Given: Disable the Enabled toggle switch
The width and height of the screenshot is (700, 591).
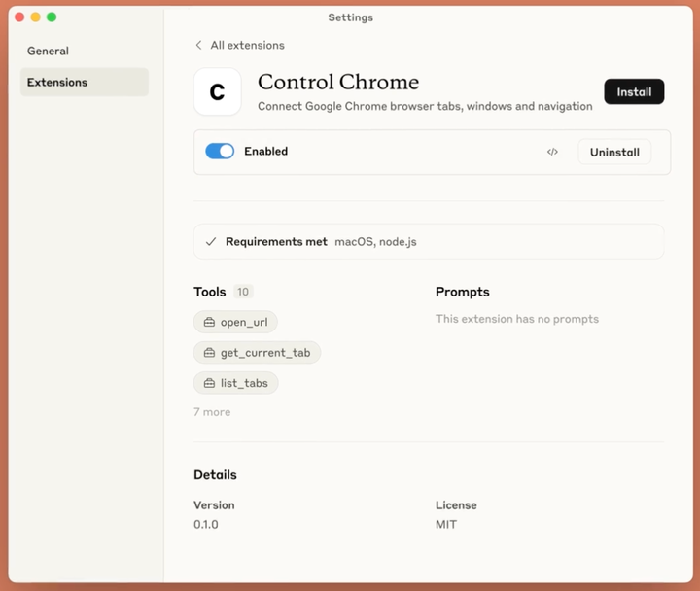Looking at the screenshot, I should [220, 152].
